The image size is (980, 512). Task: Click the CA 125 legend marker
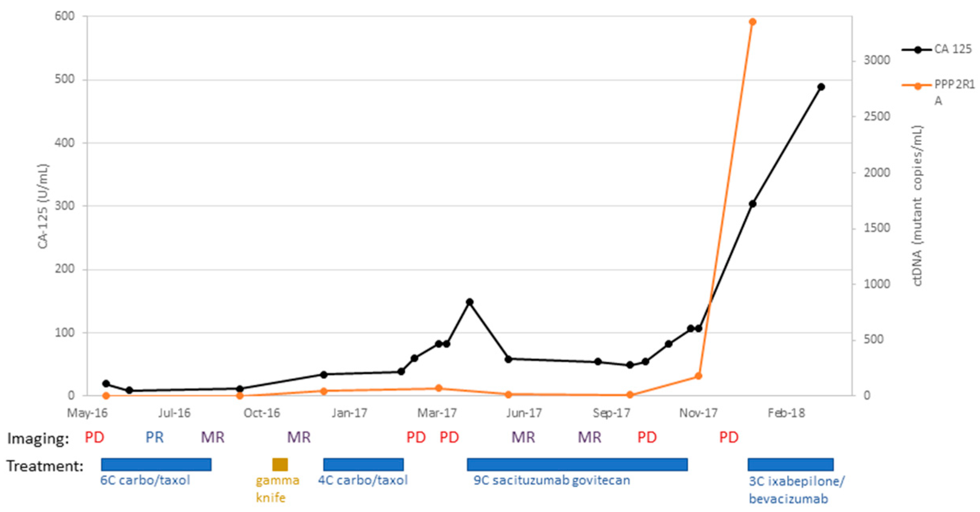tap(917, 50)
